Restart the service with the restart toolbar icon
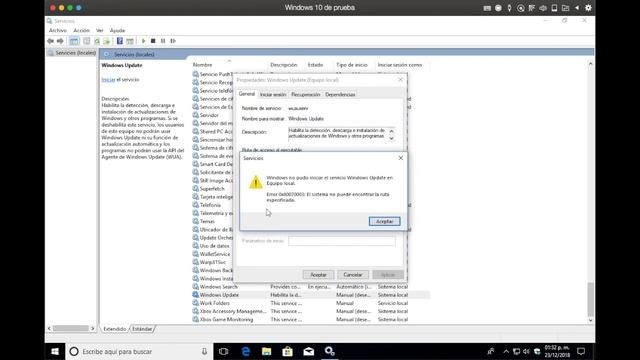The height and width of the screenshot is (360, 640). [x=173, y=41]
